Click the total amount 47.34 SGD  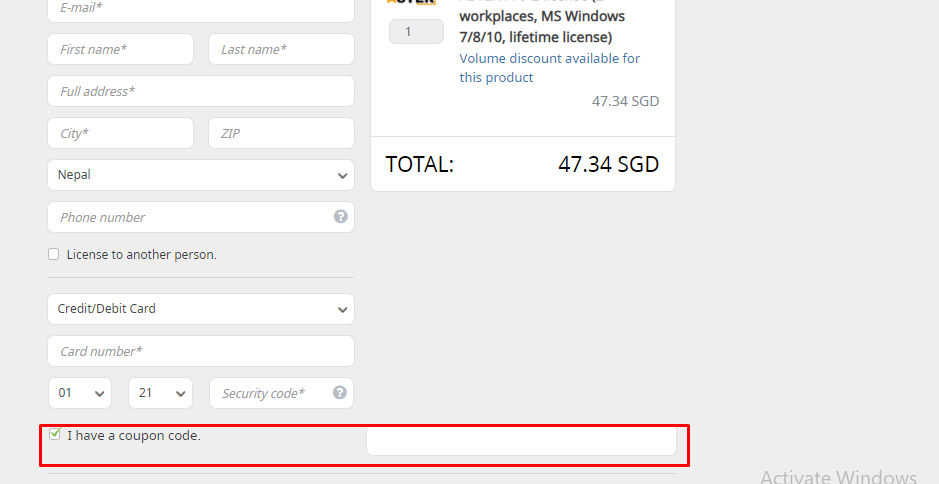click(x=608, y=164)
